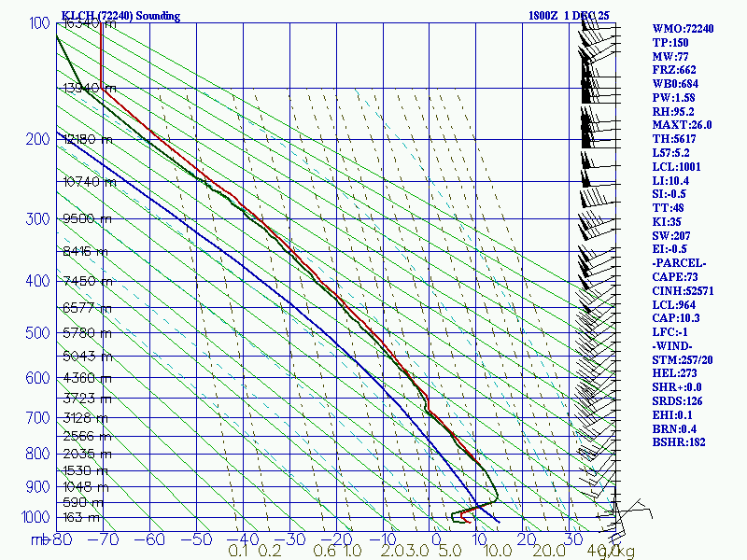This screenshot has width=747, height=560.
Task: Click the '9500 m' height label
Action: (87, 219)
